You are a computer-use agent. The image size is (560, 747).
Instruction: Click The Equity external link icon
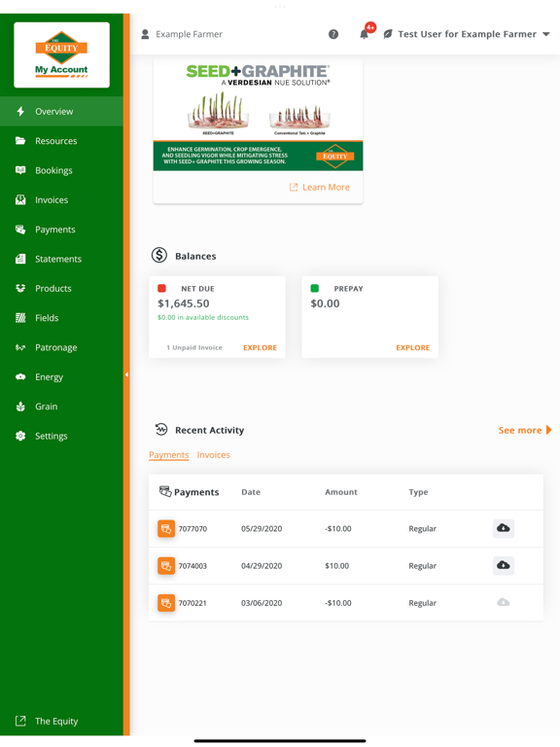pyautogui.click(x=20, y=721)
